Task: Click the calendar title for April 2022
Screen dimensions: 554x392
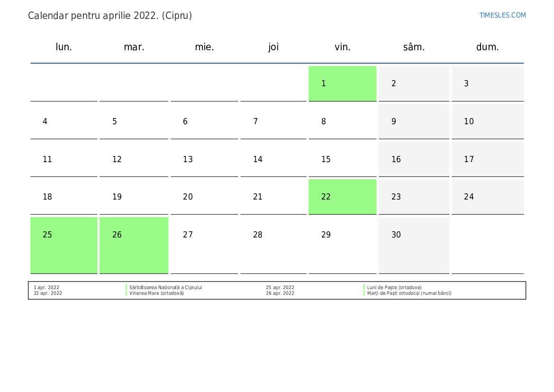Action: pos(110,16)
